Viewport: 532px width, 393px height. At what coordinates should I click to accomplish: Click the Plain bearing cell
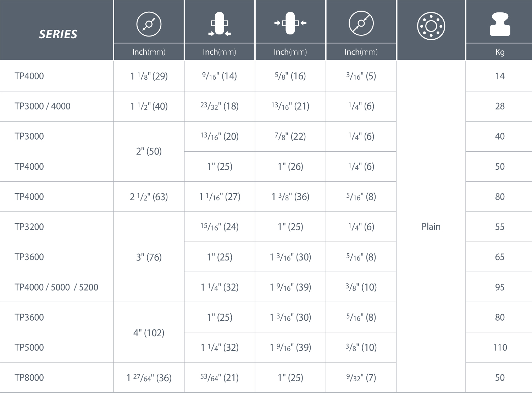pyautogui.click(x=431, y=226)
